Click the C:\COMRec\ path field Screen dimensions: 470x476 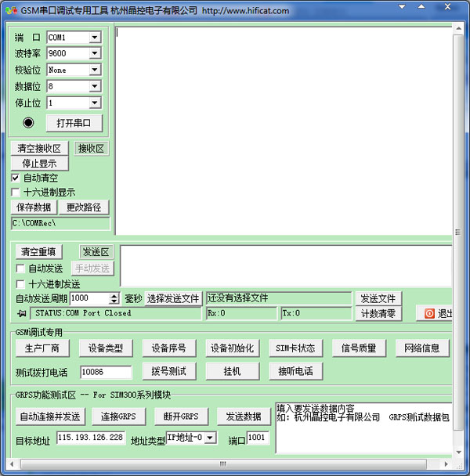[61, 223]
